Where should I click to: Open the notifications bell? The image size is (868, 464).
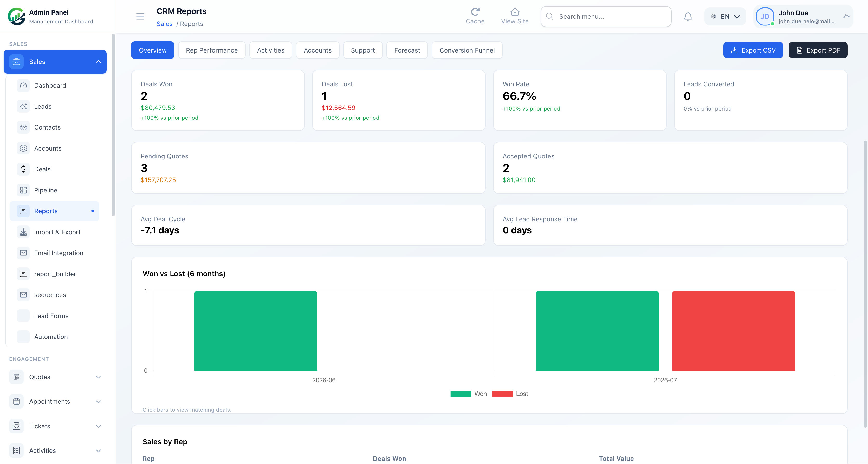coord(688,16)
